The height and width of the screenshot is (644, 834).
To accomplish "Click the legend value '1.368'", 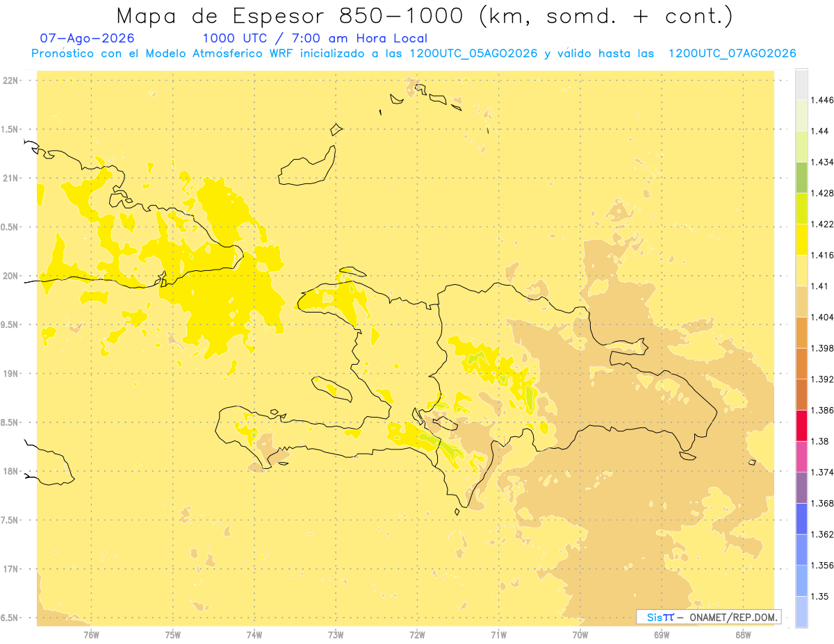I will coord(822,504).
